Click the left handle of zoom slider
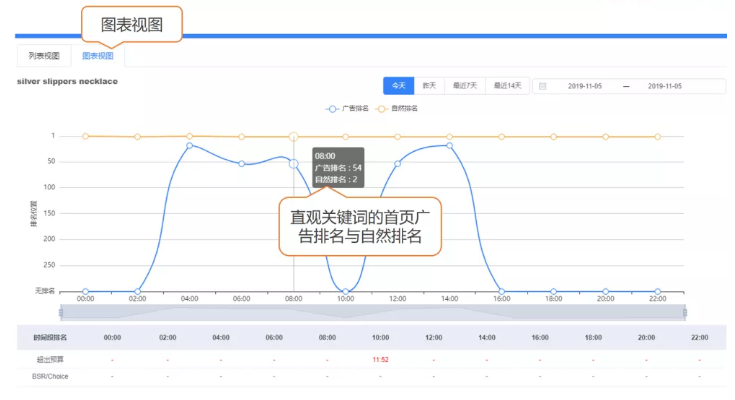 [x=61, y=312]
